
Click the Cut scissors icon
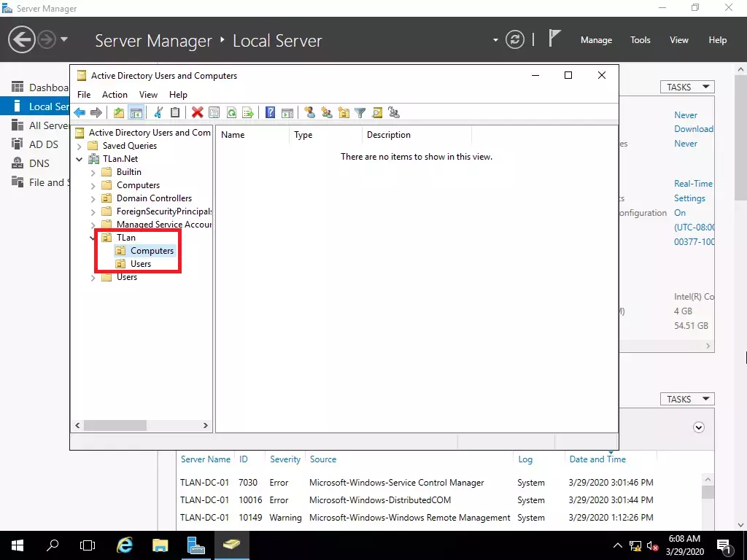coord(158,113)
